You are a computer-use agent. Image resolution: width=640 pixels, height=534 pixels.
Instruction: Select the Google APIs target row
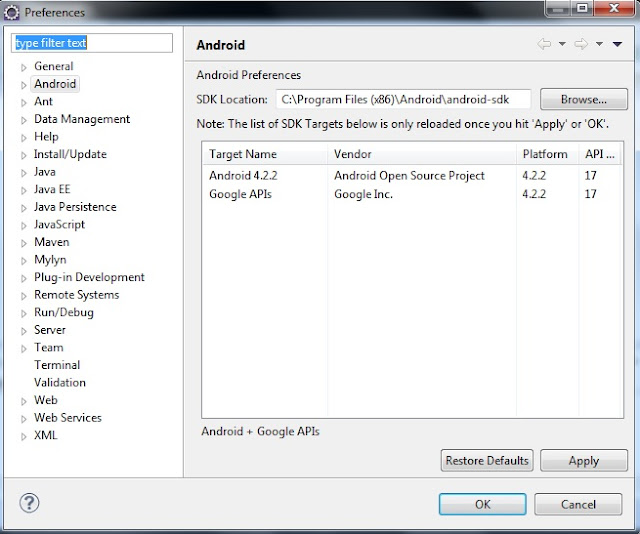(412, 194)
